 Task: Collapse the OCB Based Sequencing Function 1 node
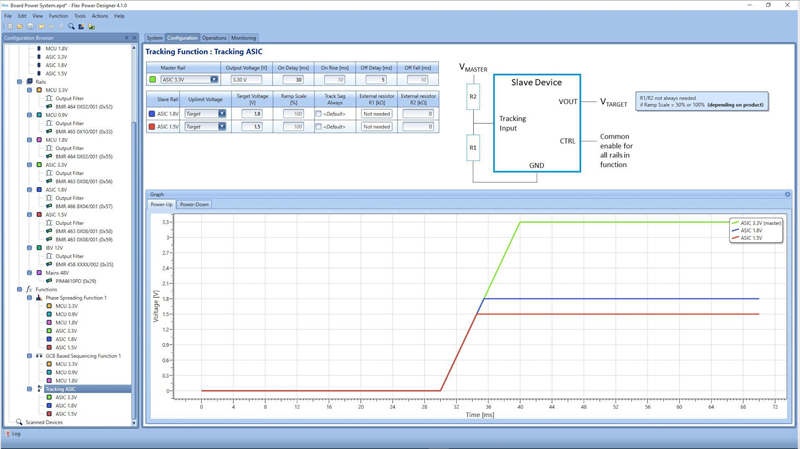pos(30,356)
